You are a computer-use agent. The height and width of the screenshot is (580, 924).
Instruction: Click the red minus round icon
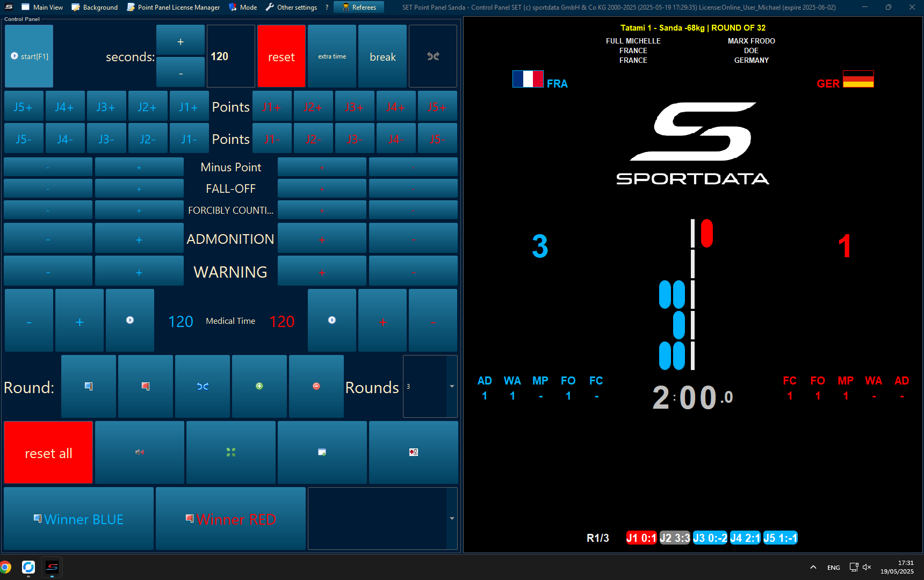(316, 386)
